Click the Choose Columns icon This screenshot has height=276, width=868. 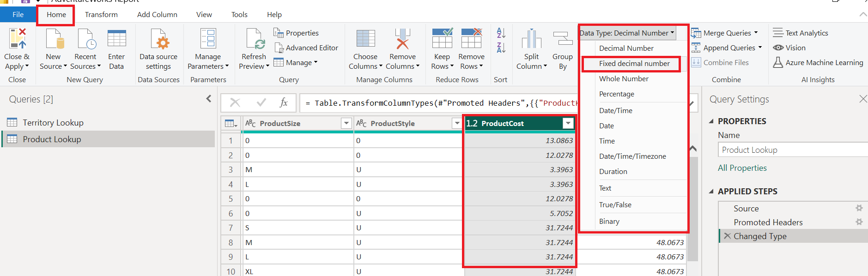pos(365,39)
